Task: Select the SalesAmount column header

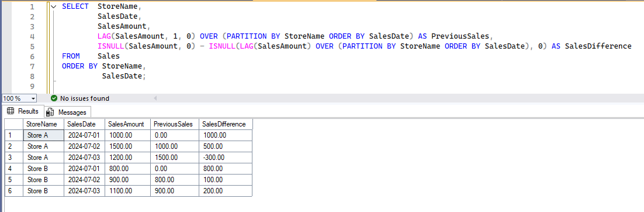Action: (127, 124)
